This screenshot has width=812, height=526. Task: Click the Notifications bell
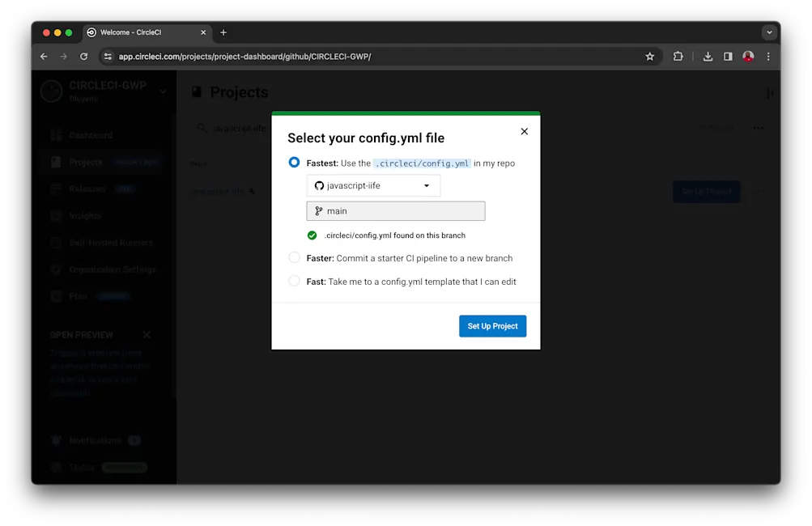pos(55,439)
